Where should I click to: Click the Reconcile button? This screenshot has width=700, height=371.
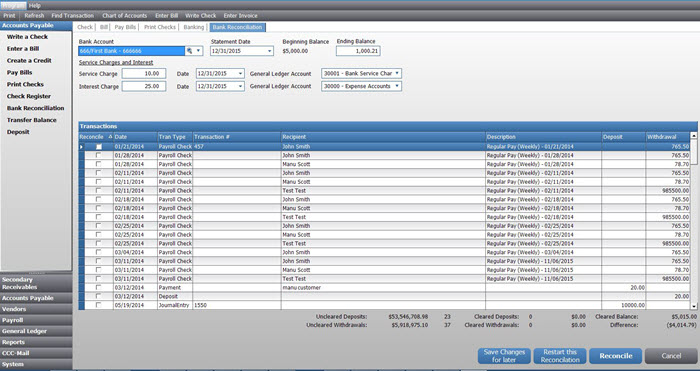(x=616, y=356)
